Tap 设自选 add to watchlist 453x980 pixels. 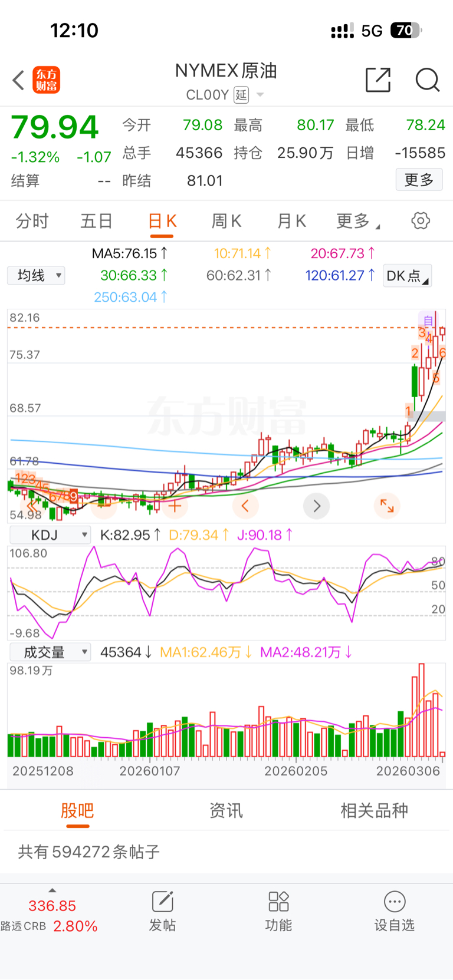point(395,911)
